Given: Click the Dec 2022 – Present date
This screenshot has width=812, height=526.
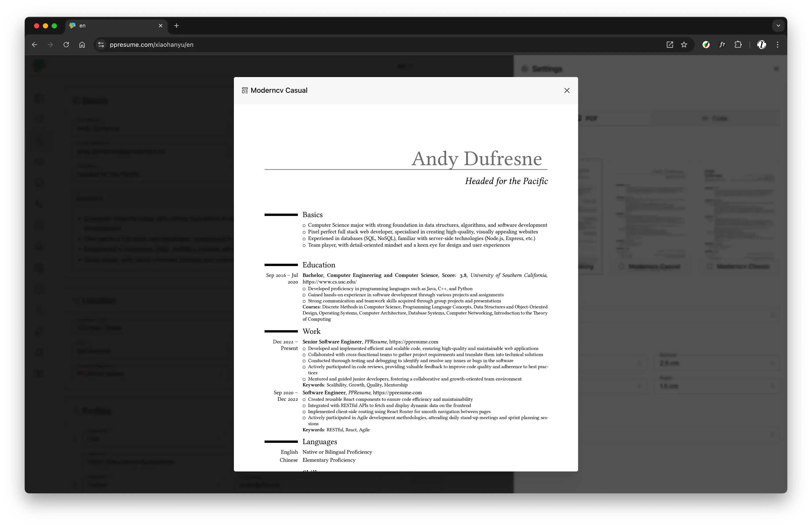Looking at the screenshot, I should [285, 345].
